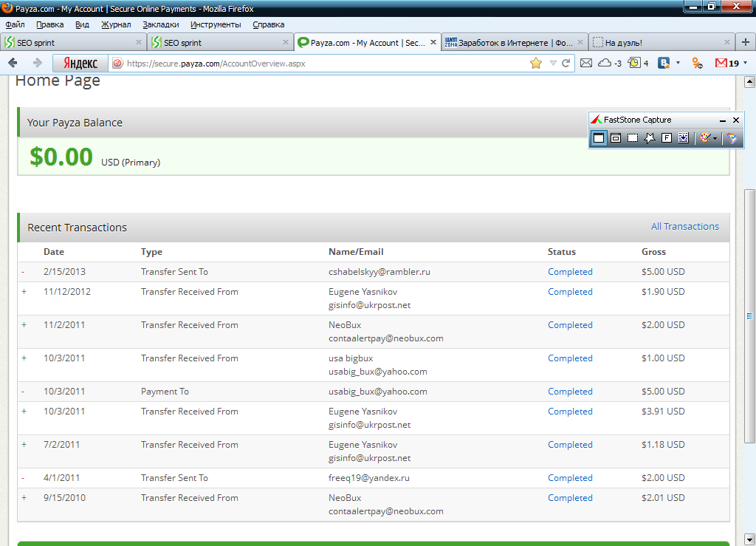756x546 pixels.
Task: Select FastStone Capture Scrolling Window tool
Action: coord(683,138)
